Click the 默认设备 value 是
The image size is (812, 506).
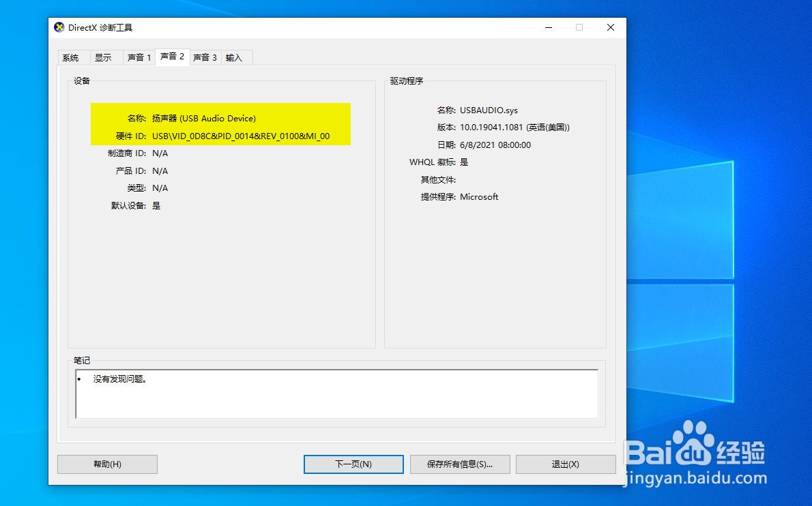coord(156,205)
